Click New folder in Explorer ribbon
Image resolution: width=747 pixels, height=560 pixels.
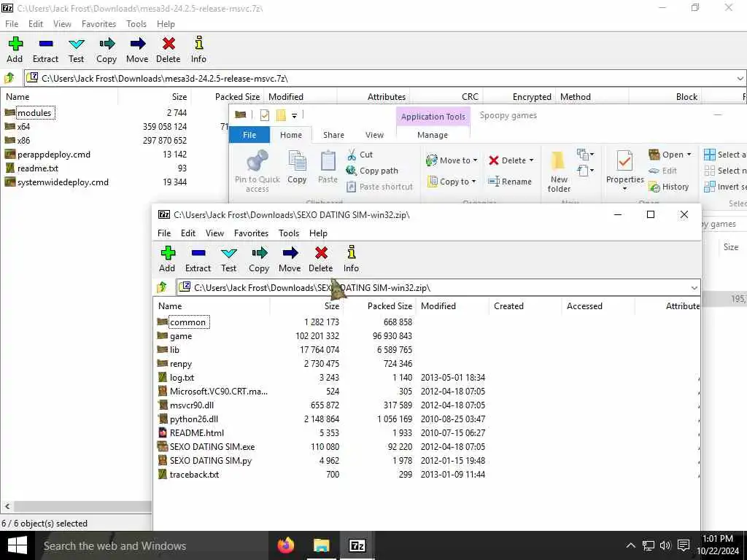[x=559, y=171]
